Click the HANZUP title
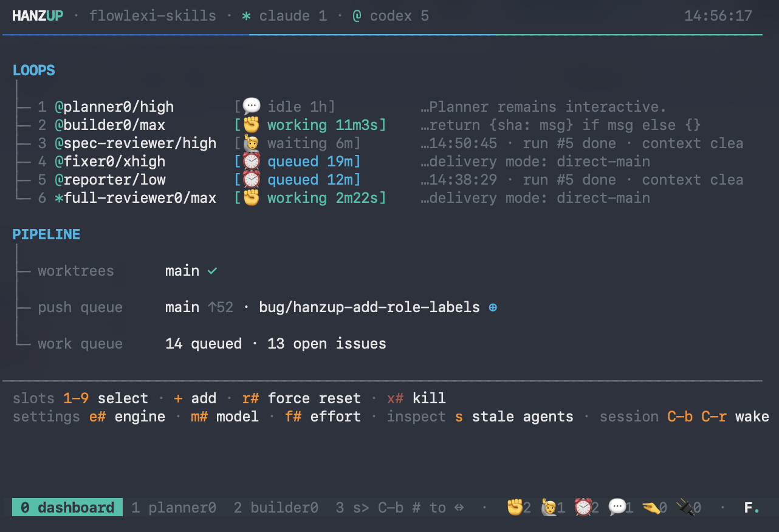 point(37,16)
